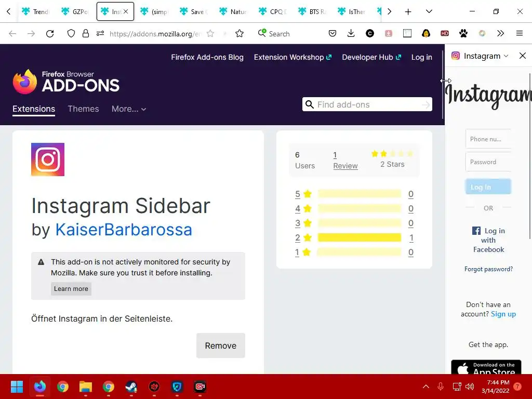This screenshot has height=399, width=532.
Task: Click the 2-star rating bar
Action: pyautogui.click(x=360, y=237)
